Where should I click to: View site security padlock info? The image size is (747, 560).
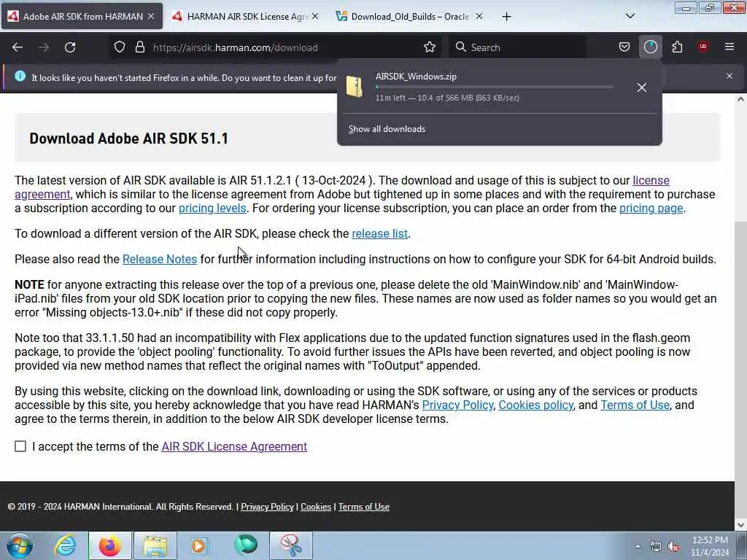click(x=139, y=47)
